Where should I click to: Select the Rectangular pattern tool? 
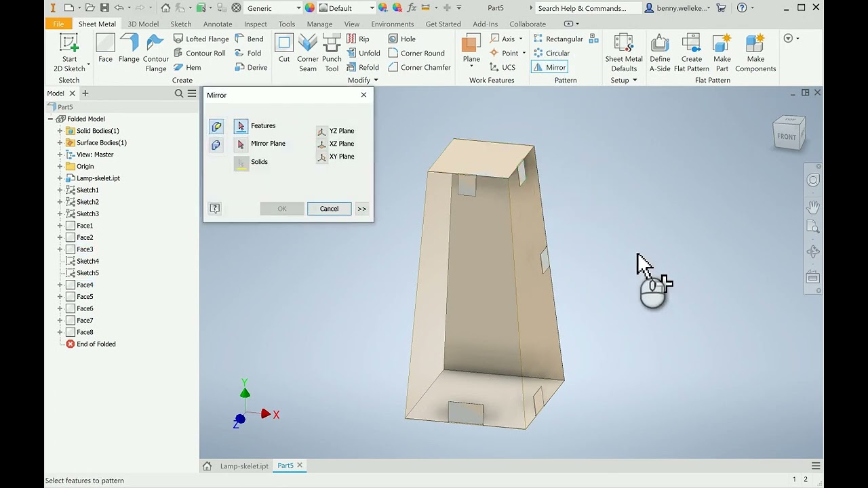click(x=558, y=39)
